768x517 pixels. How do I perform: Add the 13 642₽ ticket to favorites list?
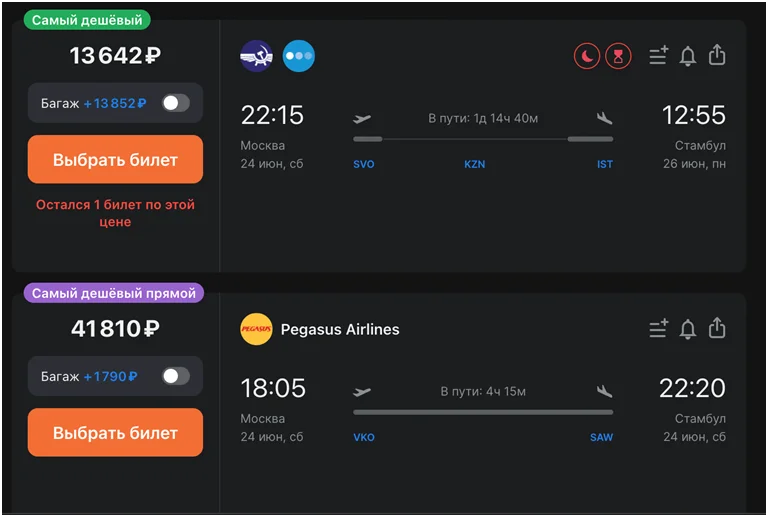point(658,56)
